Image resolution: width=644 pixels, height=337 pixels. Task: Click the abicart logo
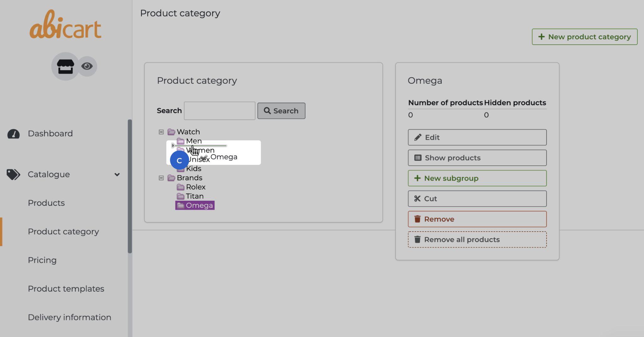(65, 25)
